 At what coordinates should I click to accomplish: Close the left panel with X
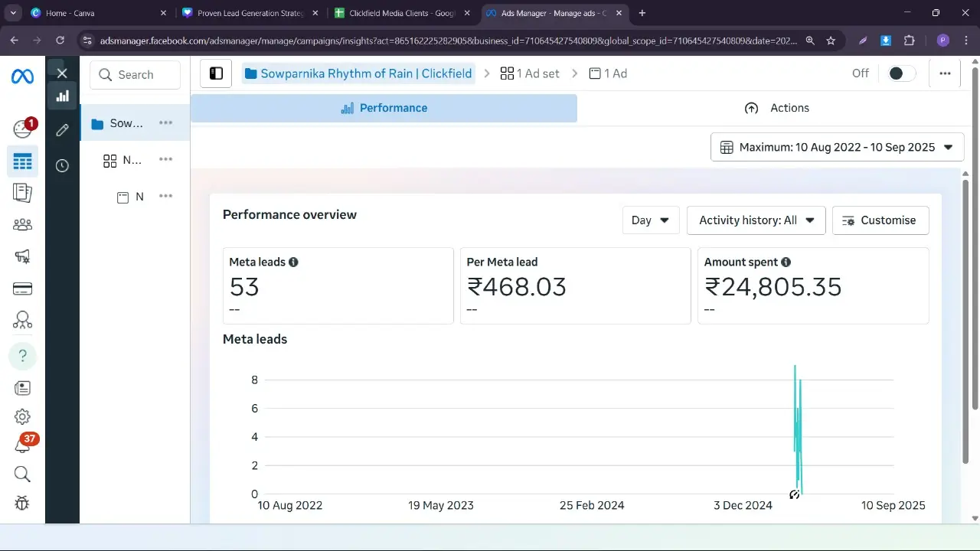coord(62,73)
